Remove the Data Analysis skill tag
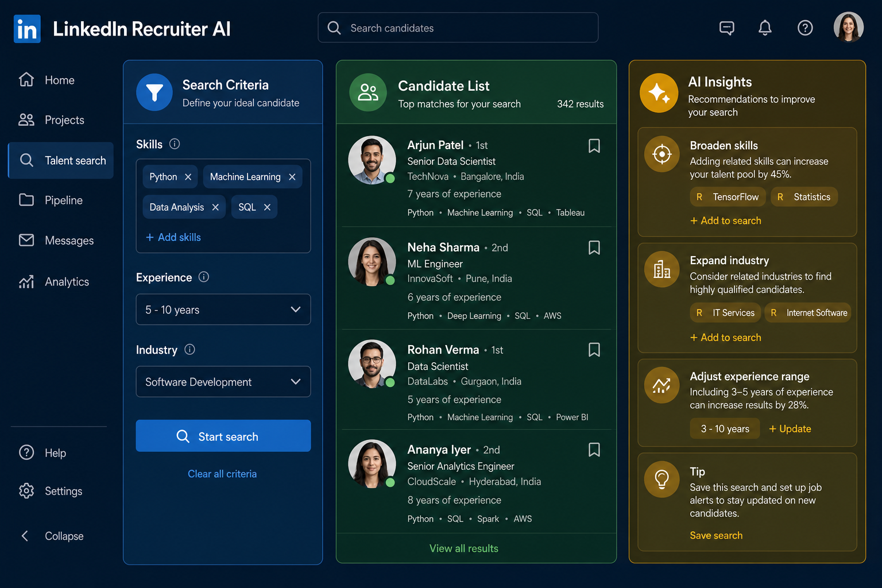 coord(215,207)
